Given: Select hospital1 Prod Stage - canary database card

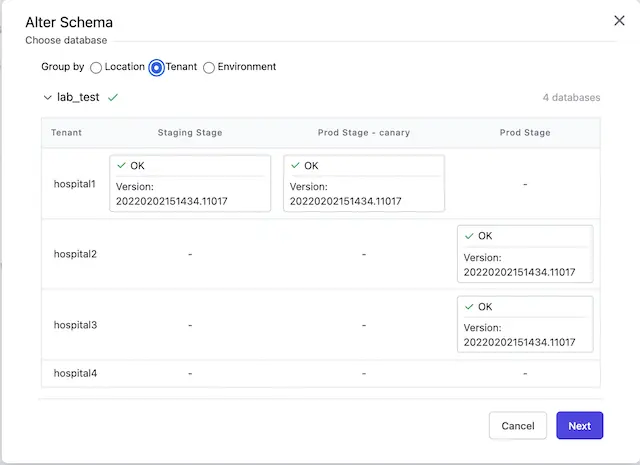Looking at the screenshot, I should point(364,184).
